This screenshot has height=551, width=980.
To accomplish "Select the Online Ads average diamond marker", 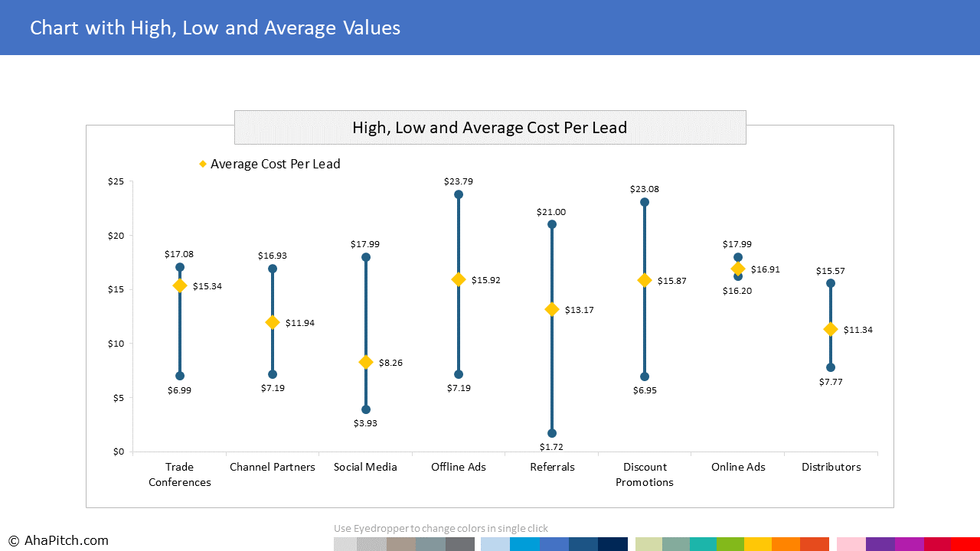I will pos(738,269).
